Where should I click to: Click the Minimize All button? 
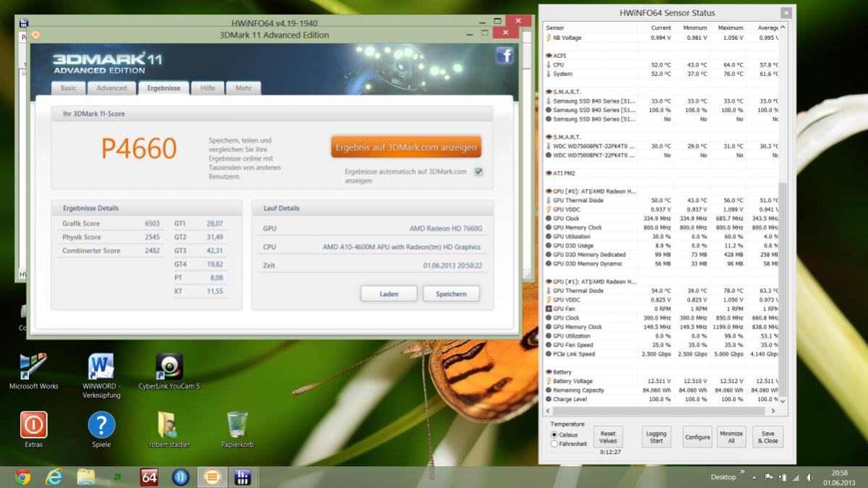tap(730, 437)
